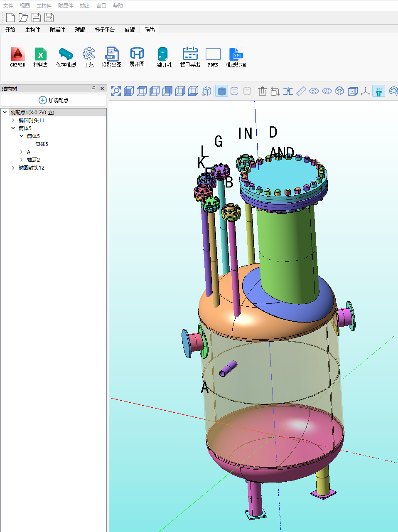Select the isometric axis cube view icon
This screenshot has width=398, height=532.
[206, 91]
